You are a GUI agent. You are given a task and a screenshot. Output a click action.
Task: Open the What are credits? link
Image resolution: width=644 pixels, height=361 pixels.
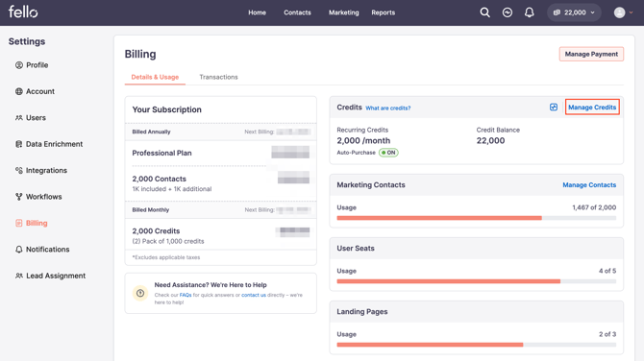(x=387, y=108)
